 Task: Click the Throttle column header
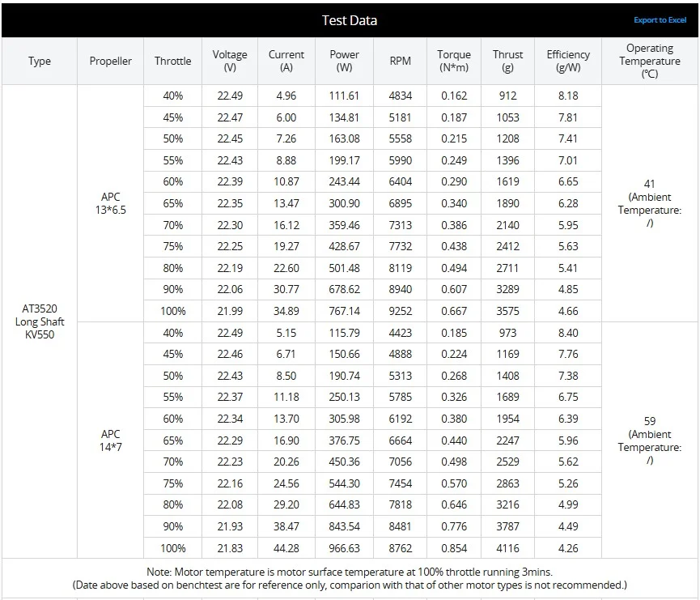(173, 62)
